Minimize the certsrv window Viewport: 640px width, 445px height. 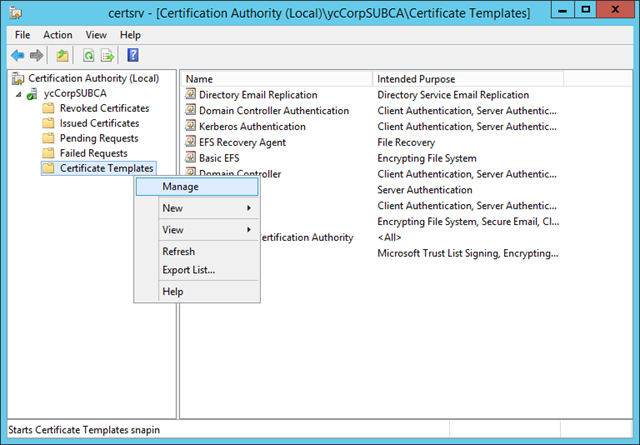(x=562, y=9)
